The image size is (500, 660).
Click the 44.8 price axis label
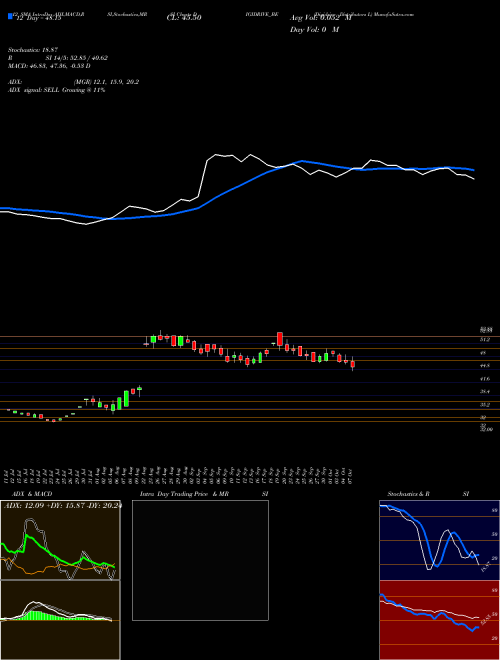pyautogui.click(x=484, y=366)
